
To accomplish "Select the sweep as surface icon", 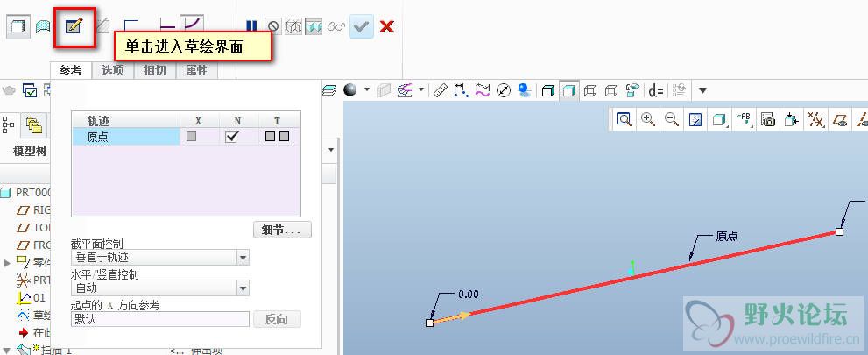I will click(x=43, y=26).
